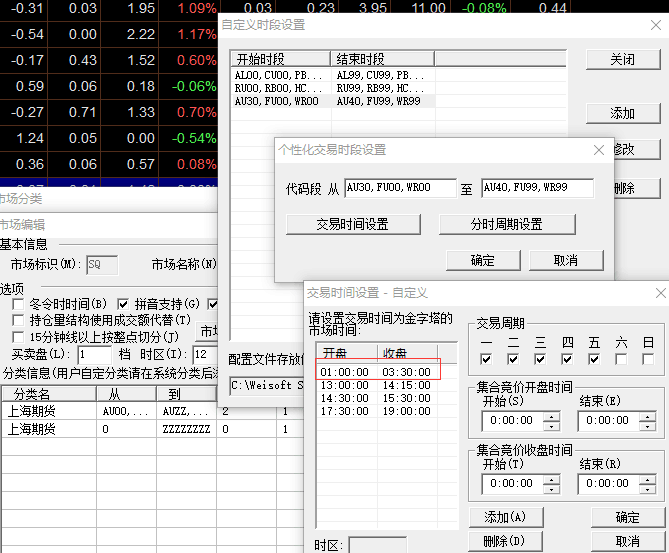Increase 集合竞价收盘 开始(T) time with up arrow
Viewport: 669px width, 553px height.
point(551,478)
